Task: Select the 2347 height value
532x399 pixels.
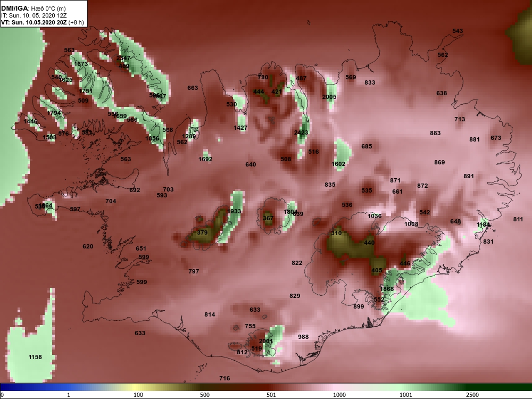Action: tap(123, 58)
